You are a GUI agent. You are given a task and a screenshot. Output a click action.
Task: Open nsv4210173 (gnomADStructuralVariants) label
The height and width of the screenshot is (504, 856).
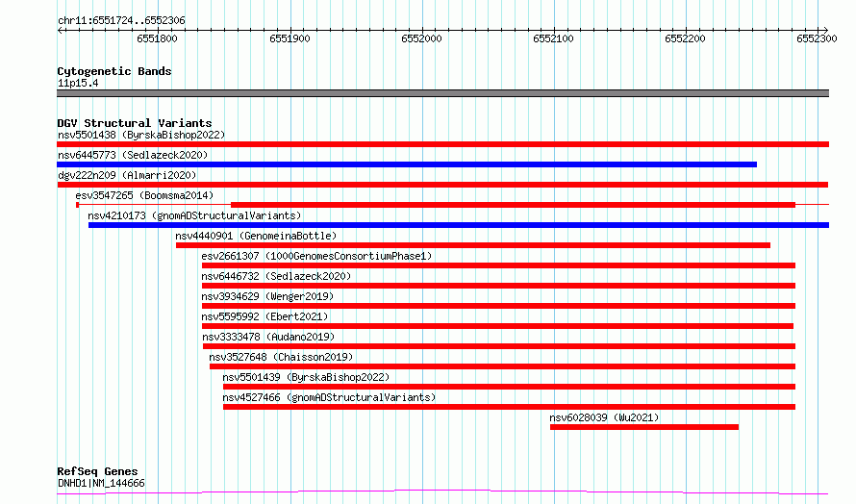194,215
